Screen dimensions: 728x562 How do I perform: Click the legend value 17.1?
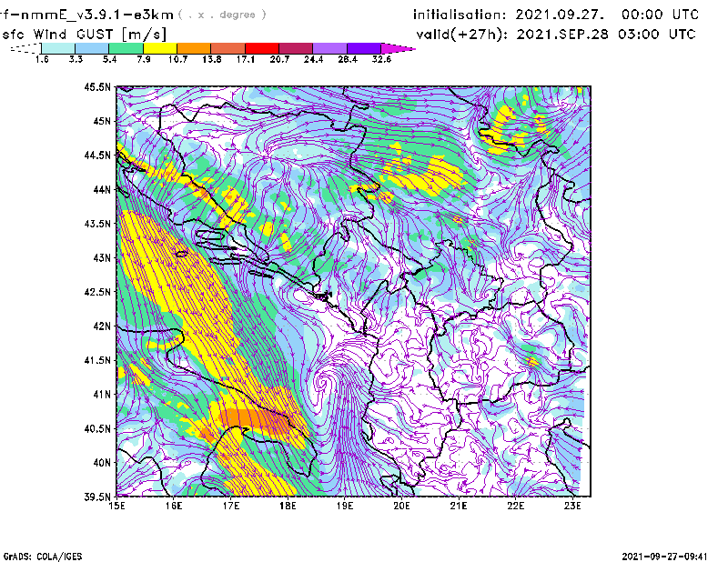tap(246, 59)
